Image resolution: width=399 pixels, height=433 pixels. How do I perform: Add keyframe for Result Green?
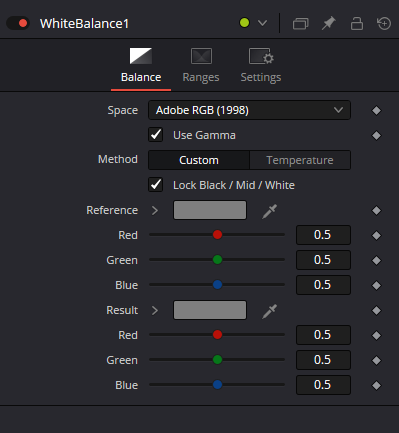pos(376,360)
